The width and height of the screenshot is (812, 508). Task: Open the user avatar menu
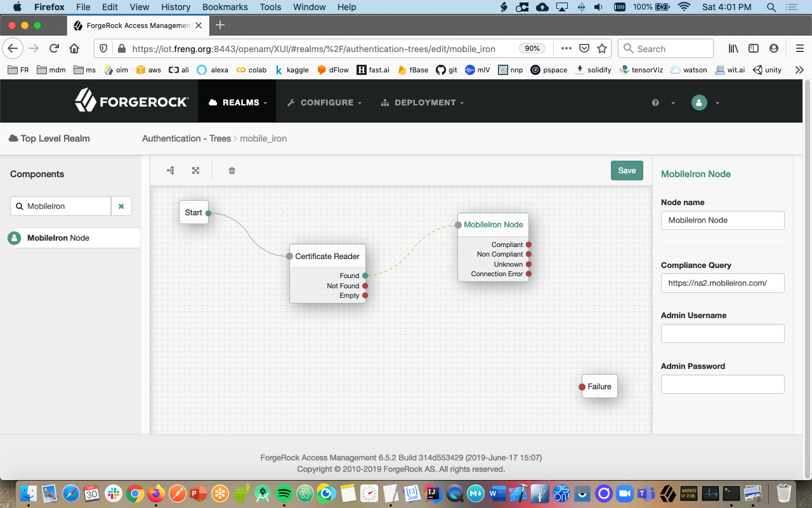click(x=705, y=102)
